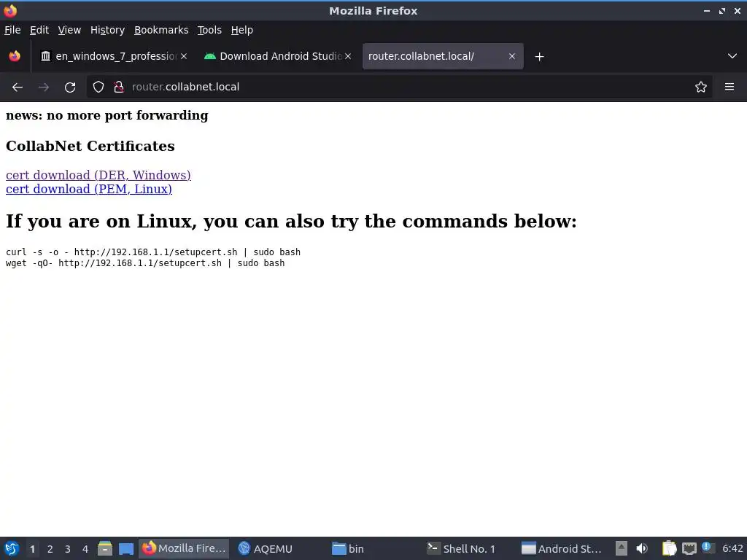Screen dimensions: 747x560
Task: Open the taskbar application launcher menu
Action: (x=12, y=548)
